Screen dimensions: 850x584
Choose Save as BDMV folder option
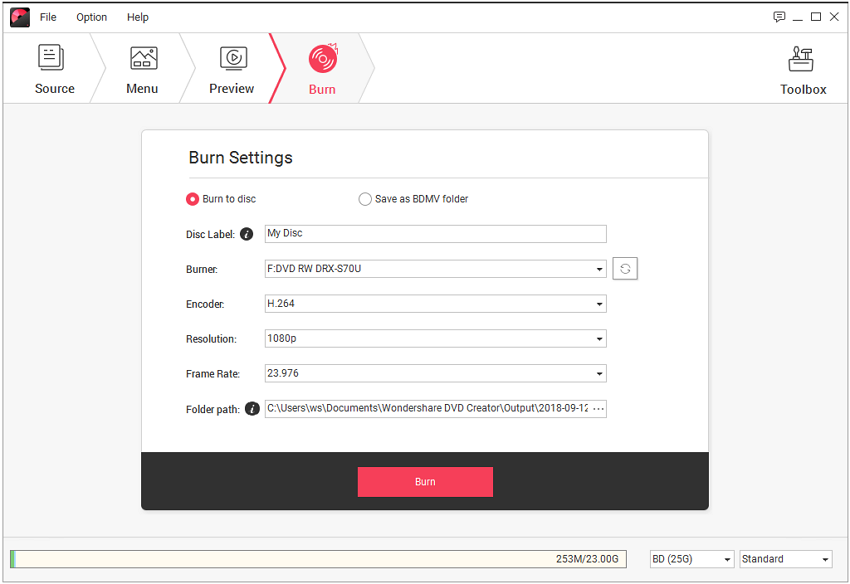pyautogui.click(x=365, y=199)
